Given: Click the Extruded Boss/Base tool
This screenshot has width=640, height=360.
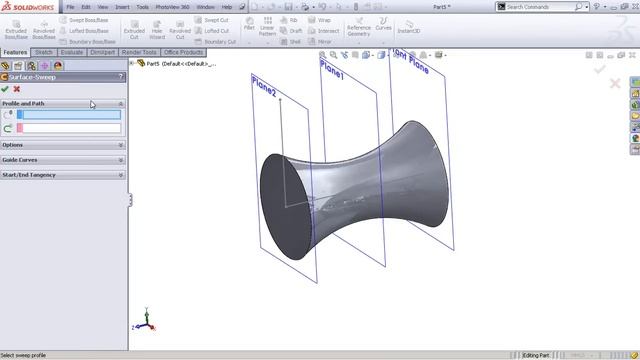Looking at the screenshot, I should (16, 30).
